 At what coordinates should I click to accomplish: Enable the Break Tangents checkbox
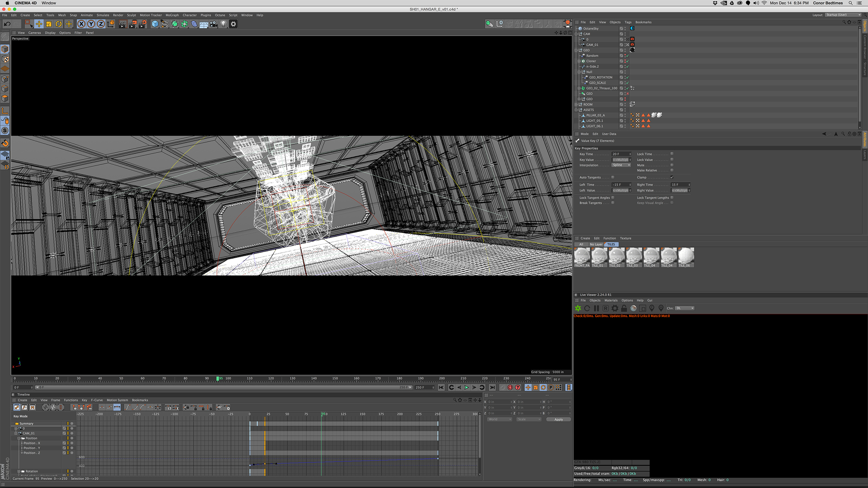tap(613, 203)
